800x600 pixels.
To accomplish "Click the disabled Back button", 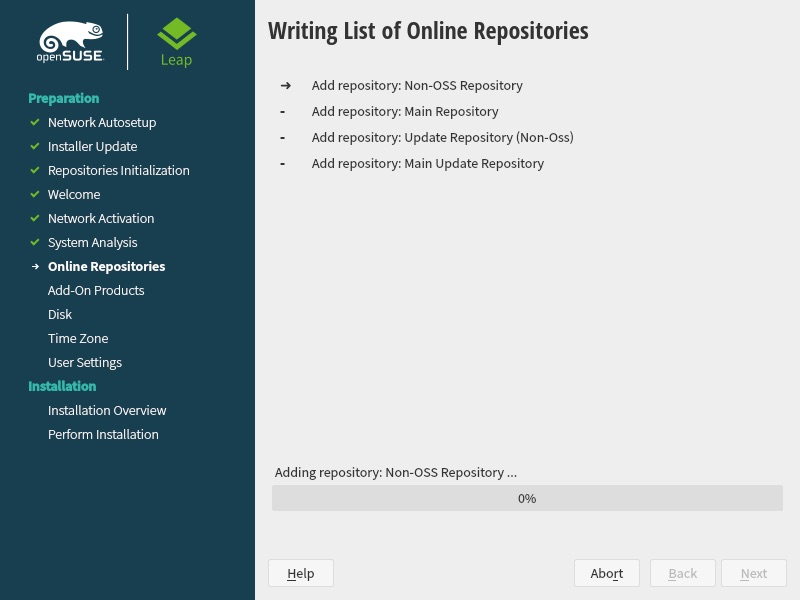I will (x=683, y=573).
